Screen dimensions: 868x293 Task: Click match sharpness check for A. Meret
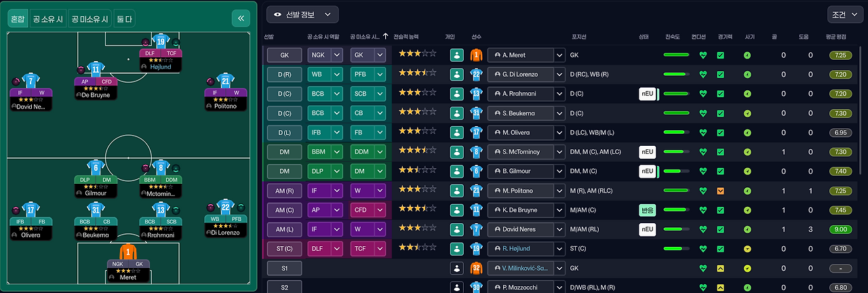(x=721, y=56)
